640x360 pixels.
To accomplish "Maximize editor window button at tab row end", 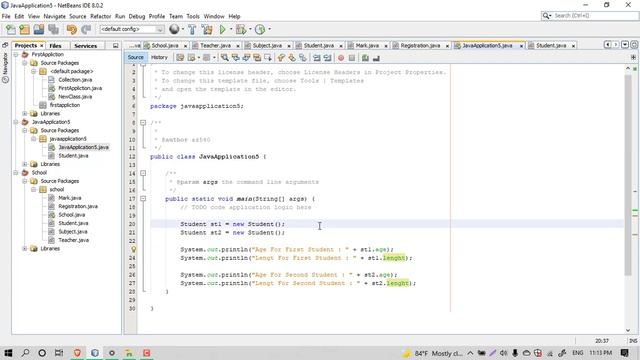I will [x=634, y=45].
